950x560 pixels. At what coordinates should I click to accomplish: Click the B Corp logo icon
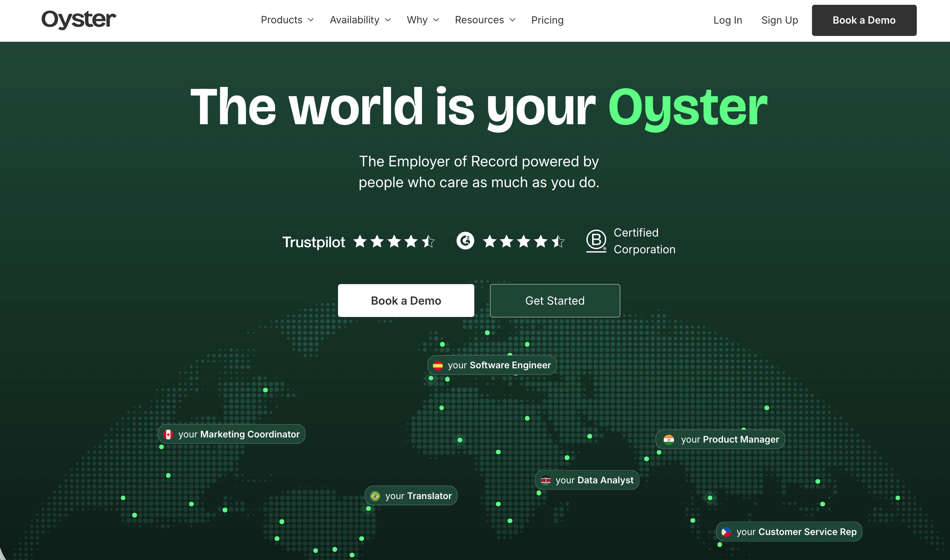(x=596, y=241)
